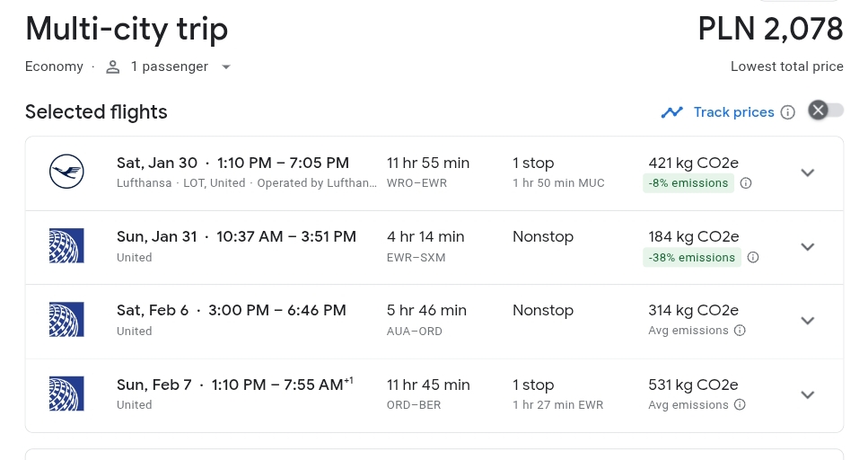Open info icon beside -8% emissions
This screenshot has height=460, width=868.
coord(746,183)
